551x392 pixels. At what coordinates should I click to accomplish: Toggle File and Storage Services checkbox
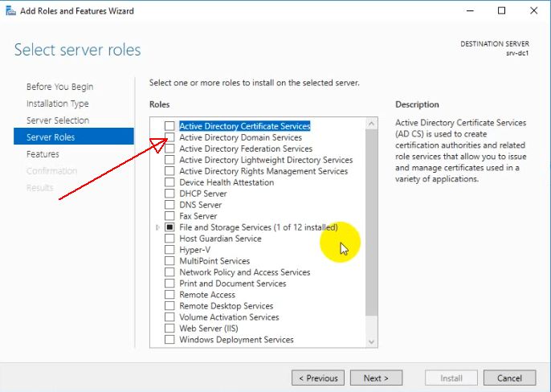tap(169, 227)
